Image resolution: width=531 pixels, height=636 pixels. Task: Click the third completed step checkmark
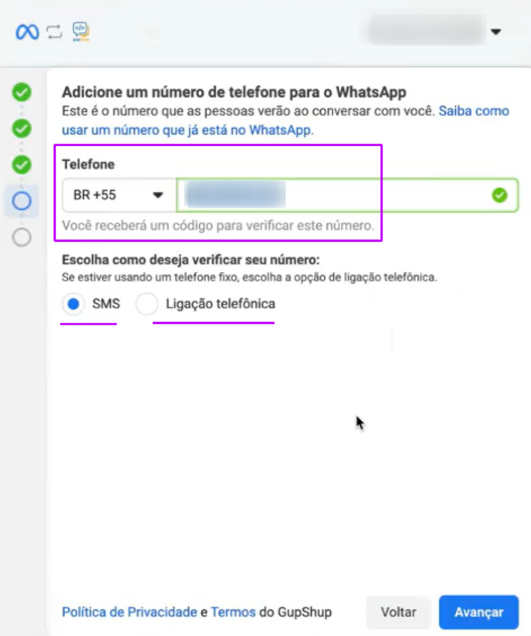21,165
